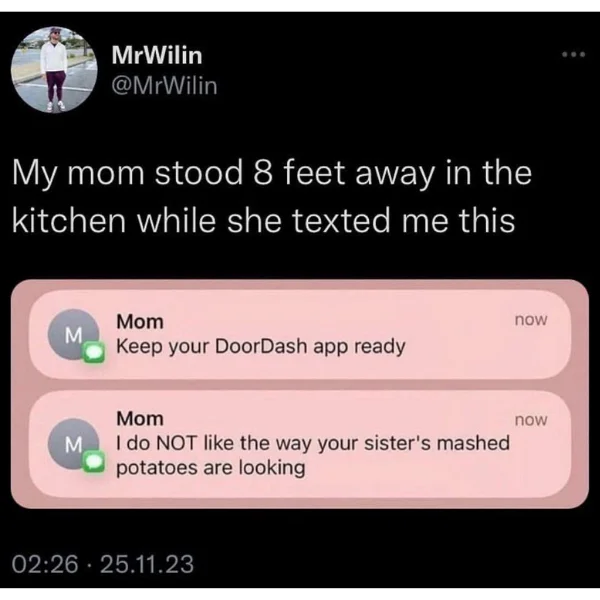This screenshot has height=600, width=600.
Task: Click the tweet text about mom in kitchen
Action: (272, 197)
